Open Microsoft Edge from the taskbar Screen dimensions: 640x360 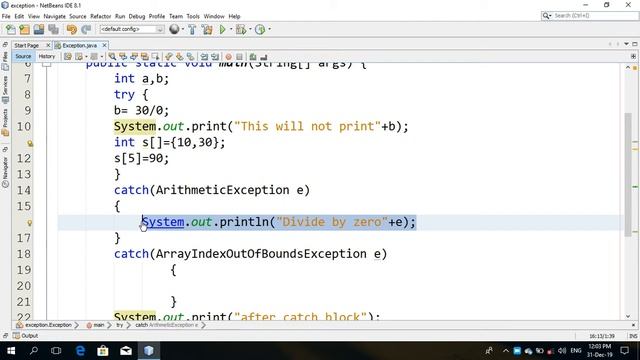[x=80, y=351]
